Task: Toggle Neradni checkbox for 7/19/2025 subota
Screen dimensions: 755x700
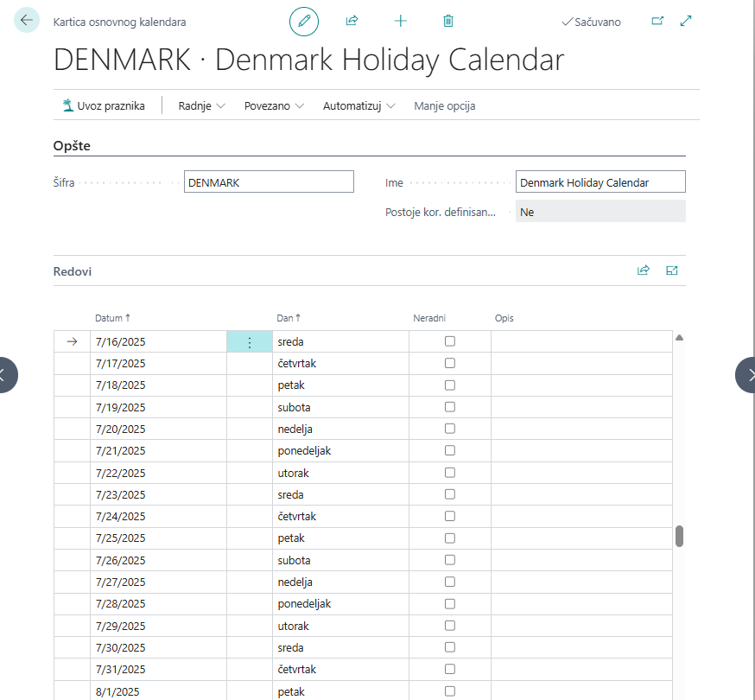Action: (x=449, y=407)
